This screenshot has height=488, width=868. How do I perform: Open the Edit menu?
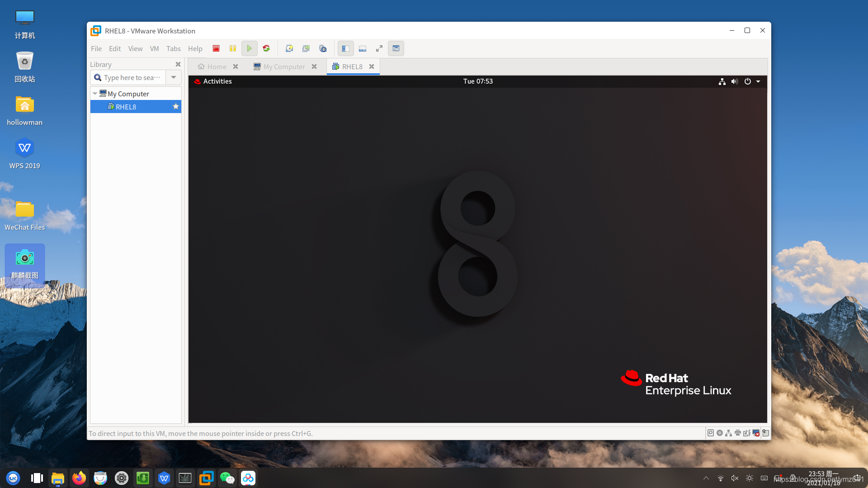point(115,48)
